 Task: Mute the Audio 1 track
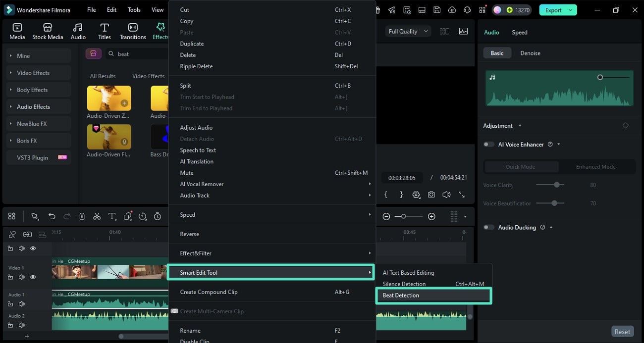22,304
